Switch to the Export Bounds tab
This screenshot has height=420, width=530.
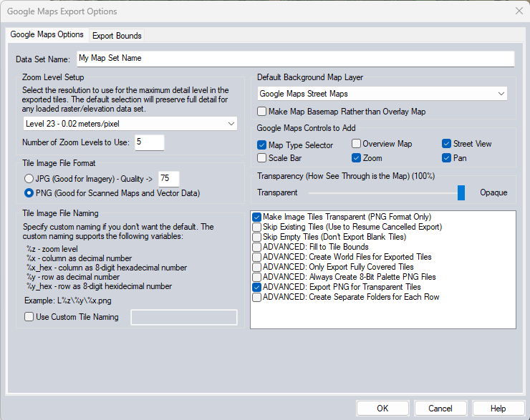click(x=117, y=35)
